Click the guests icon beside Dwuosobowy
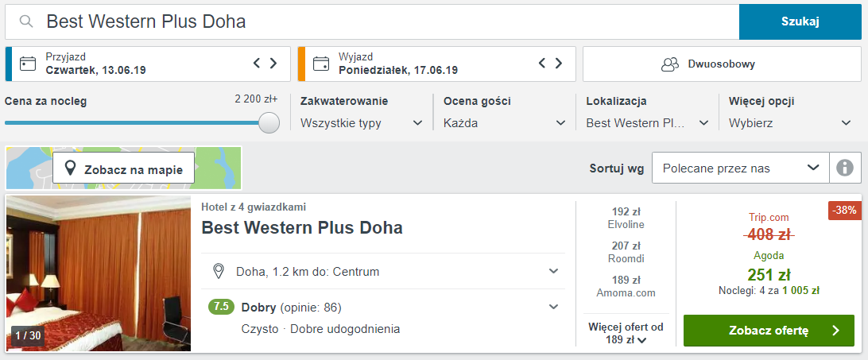 tap(670, 64)
